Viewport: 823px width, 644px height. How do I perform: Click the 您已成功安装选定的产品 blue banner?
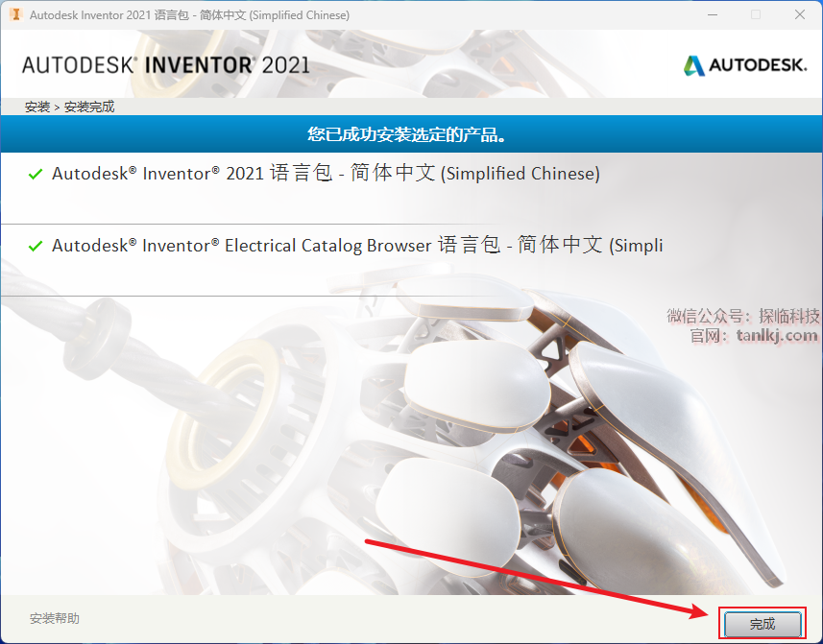(x=411, y=134)
